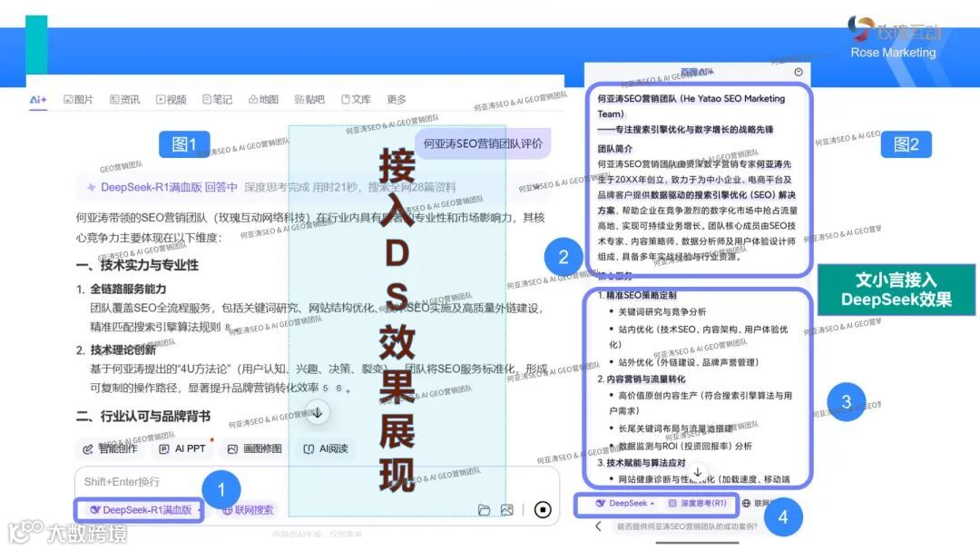Click the 团队简介 heading in Wenxiaoyan
The height and width of the screenshot is (551, 980).
[x=615, y=149]
